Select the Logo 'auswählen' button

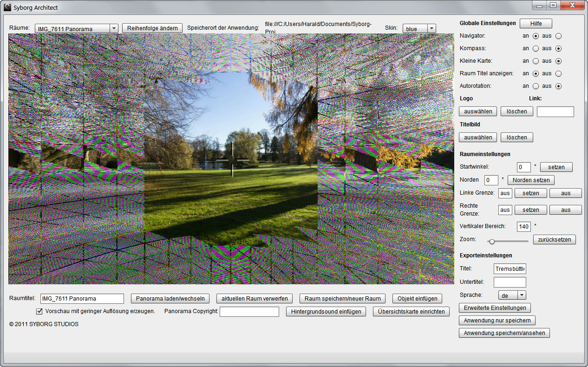(x=478, y=111)
